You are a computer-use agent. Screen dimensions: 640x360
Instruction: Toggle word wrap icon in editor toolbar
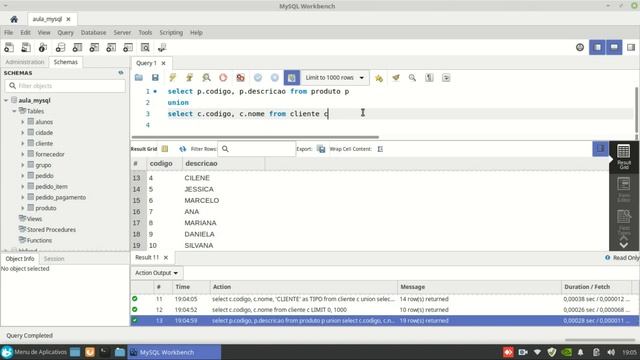[446, 78]
